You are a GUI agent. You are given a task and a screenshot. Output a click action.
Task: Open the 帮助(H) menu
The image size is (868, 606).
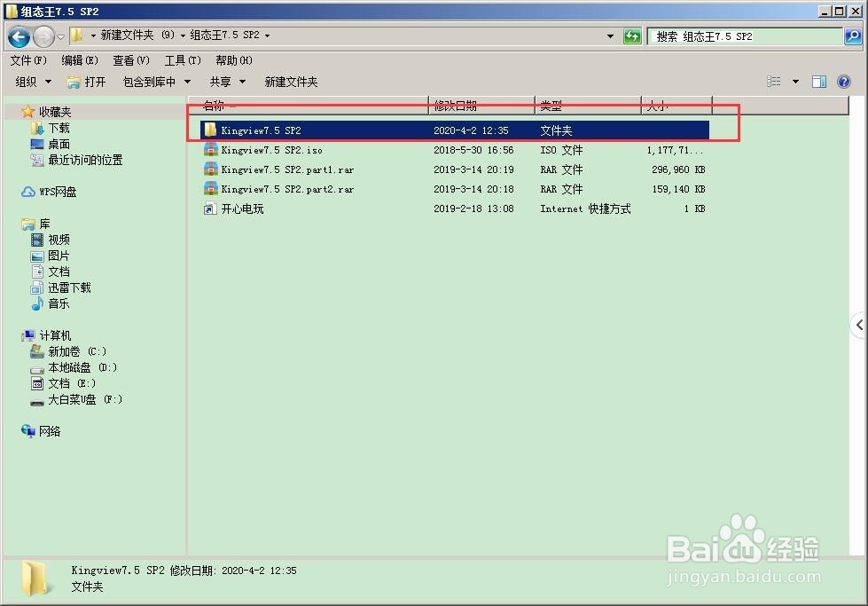click(234, 60)
